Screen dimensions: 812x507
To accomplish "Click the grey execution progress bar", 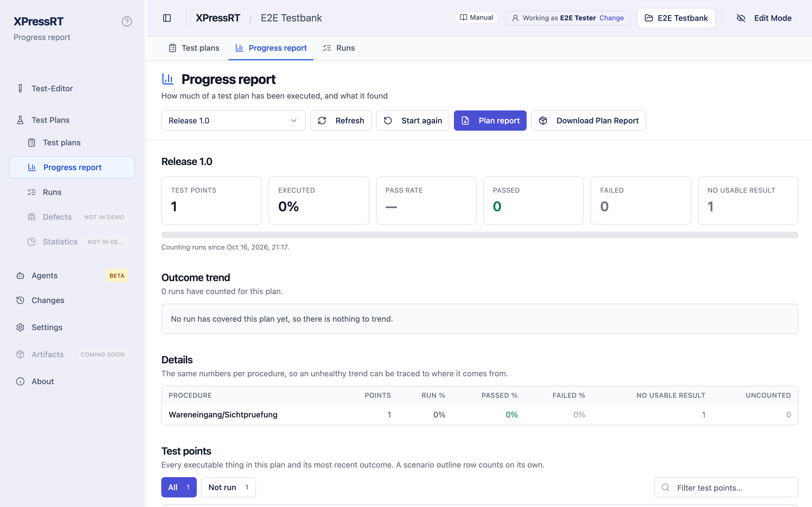I will (480, 235).
